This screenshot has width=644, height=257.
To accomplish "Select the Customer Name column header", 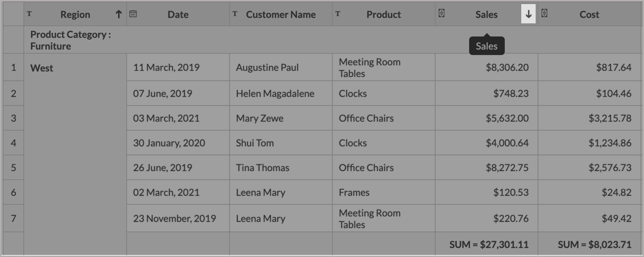I will click(x=281, y=14).
